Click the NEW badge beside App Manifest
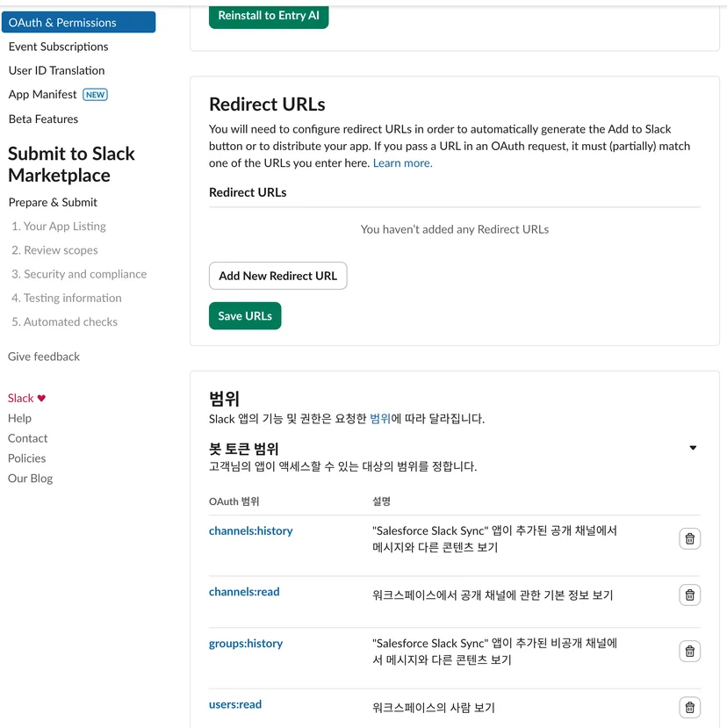 point(95,95)
